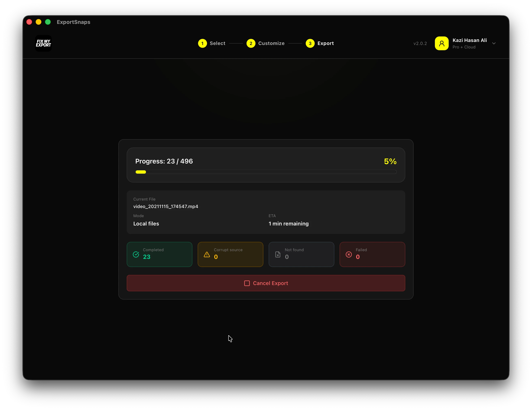Click the current file name video_20211115_174547.mp4
The image size is (532, 410).
(166, 206)
